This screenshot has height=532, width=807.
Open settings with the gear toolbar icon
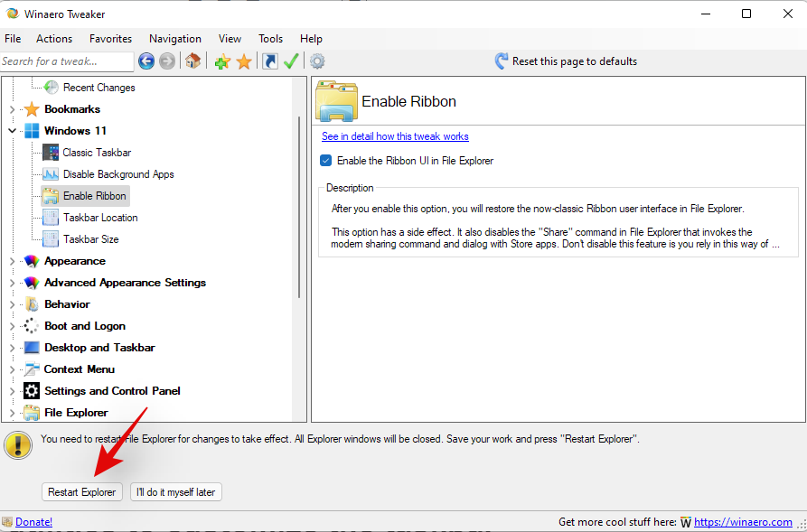pyautogui.click(x=317, y=61)
